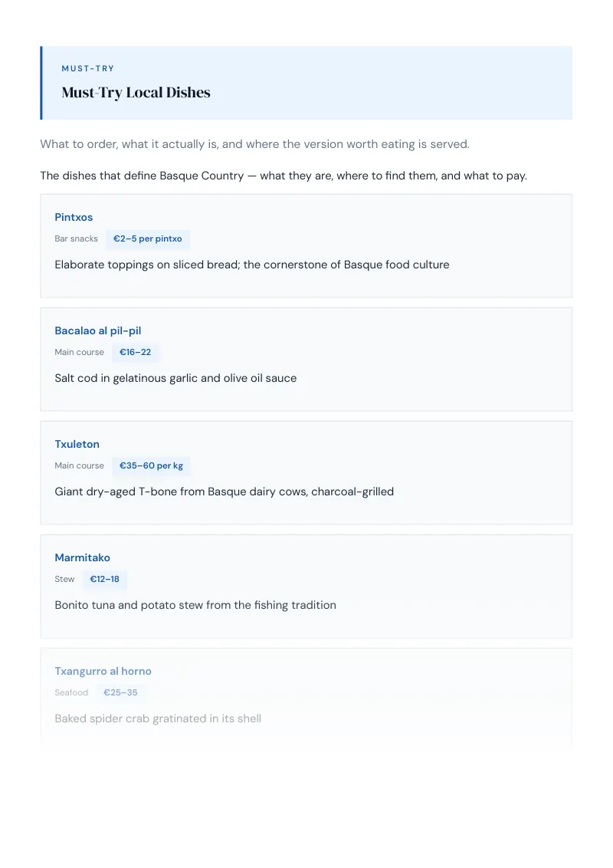Click the Seafood category label

point(71,692)
